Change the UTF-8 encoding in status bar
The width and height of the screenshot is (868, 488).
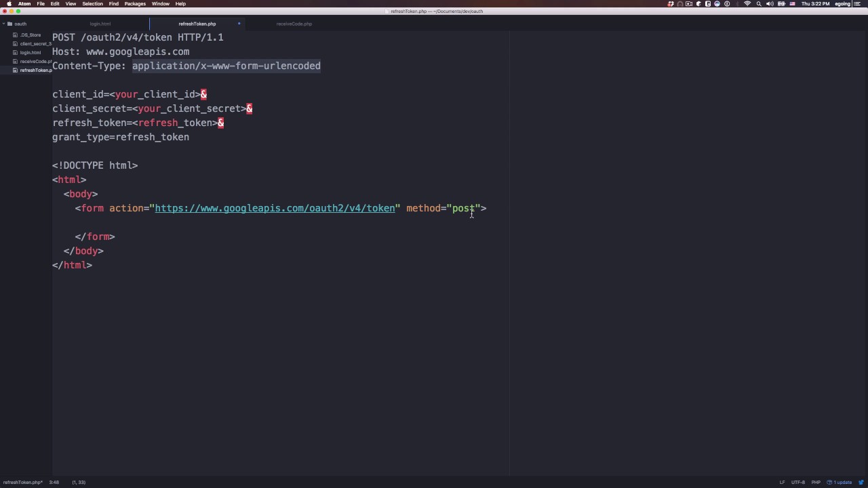pyautogui.click(x=798, y=483)
